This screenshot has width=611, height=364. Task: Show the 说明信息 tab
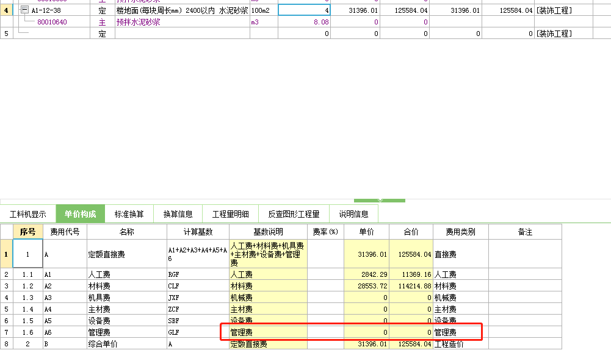point(353,214)
